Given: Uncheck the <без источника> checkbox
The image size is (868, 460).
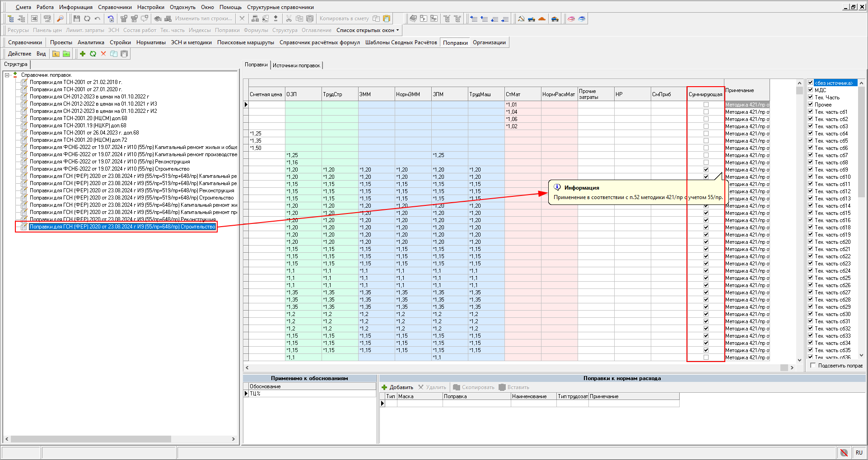Looking at the screenshot, I should pyautogui.click(x=811, y=83).
